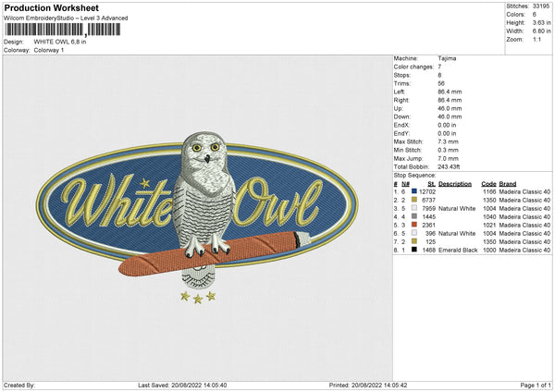The image size is (555, 392).
Task: Click 'Natural White' in the 396 row
Action: [x=457, y=234]
